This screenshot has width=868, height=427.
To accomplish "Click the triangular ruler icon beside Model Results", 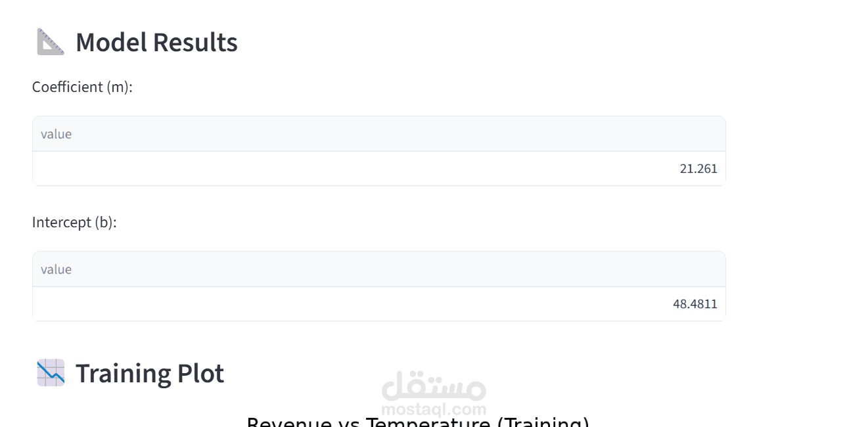I will [x=51, y=42].
